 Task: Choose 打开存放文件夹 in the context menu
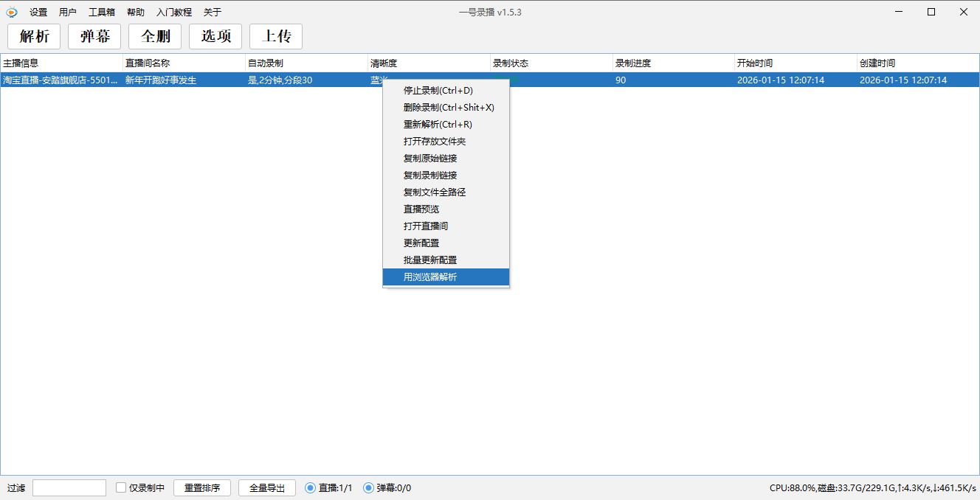(432, 141)
